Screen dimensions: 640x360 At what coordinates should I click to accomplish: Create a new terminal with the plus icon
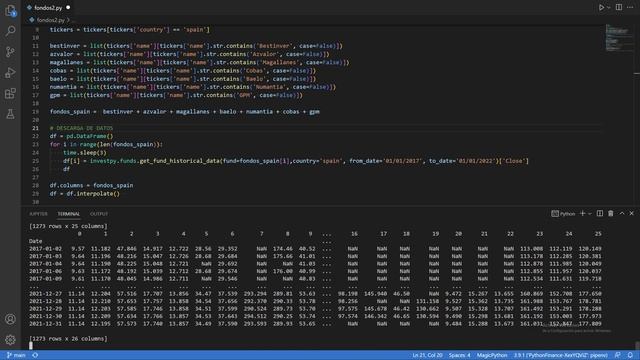pos(582,213)
